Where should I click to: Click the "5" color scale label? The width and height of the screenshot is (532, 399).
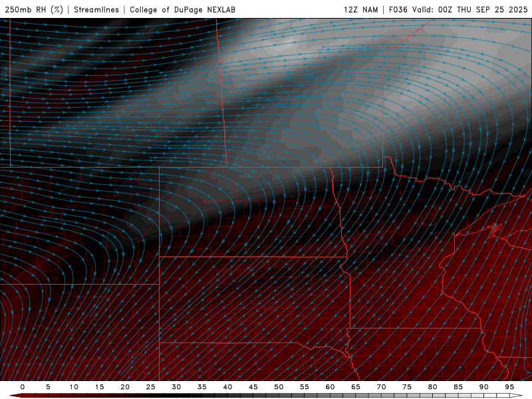pyautogui.click(x=48, y=387)
